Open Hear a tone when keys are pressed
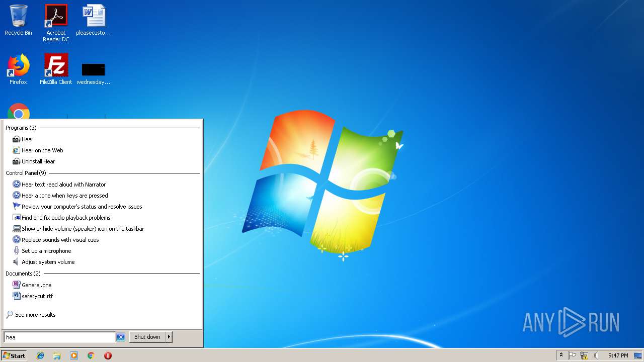Image resolution: width=644 pixels, height=362 pixels. coord(64,196)
